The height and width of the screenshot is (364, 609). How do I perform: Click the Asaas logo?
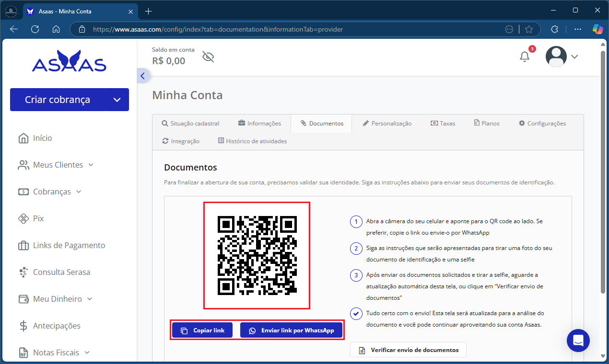tap(69, 61)
